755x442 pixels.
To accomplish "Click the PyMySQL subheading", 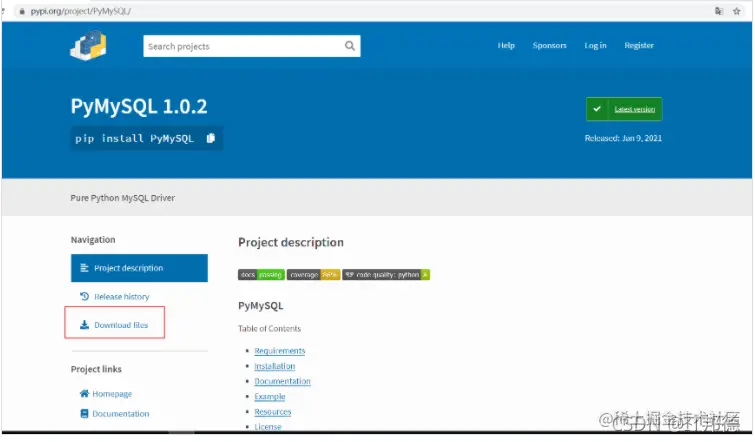I will point(260,306).
